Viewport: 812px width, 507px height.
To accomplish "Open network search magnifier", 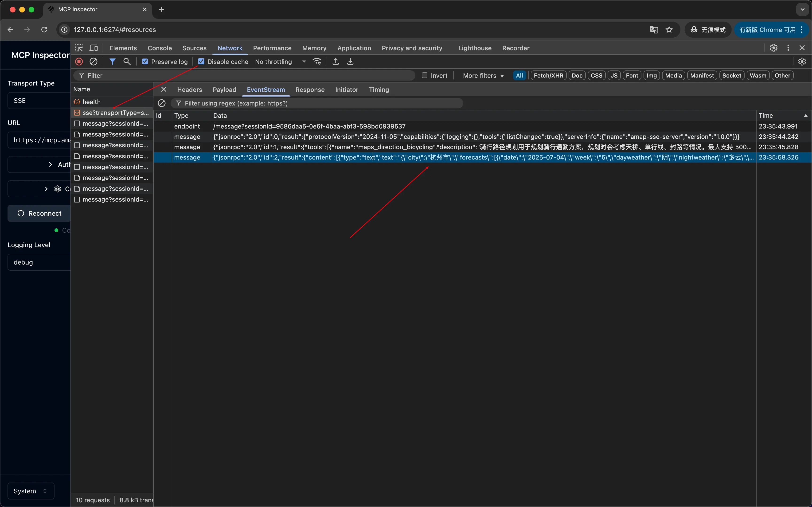I will [127, 62].
